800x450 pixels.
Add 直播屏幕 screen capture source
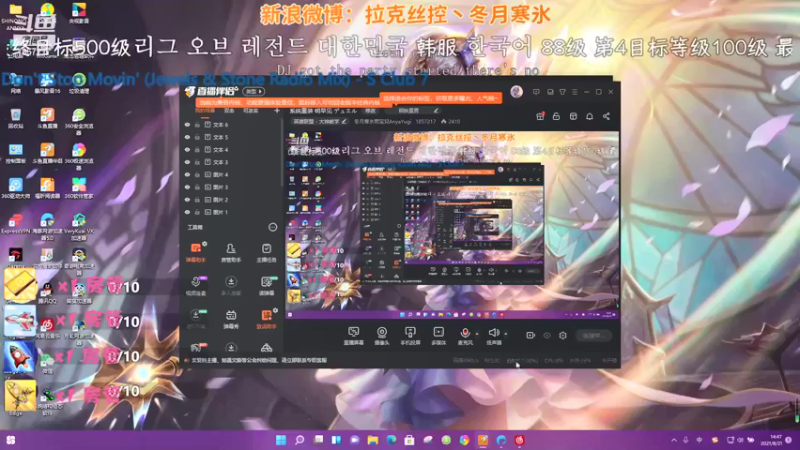click(354, 336)
